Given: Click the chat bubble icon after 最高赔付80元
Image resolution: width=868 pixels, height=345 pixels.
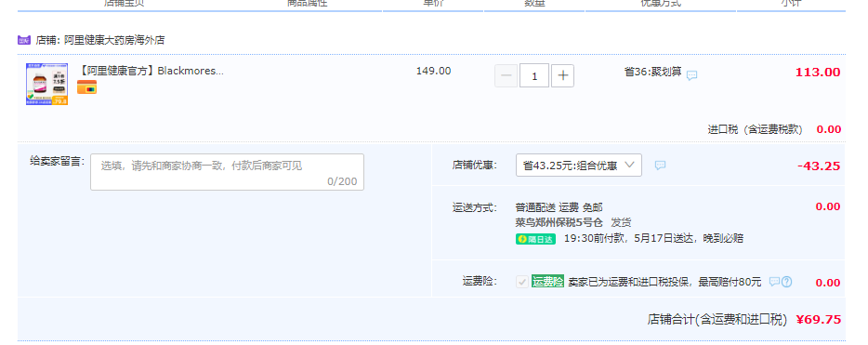Looking at the screenshot, I should tap(774, 282).
